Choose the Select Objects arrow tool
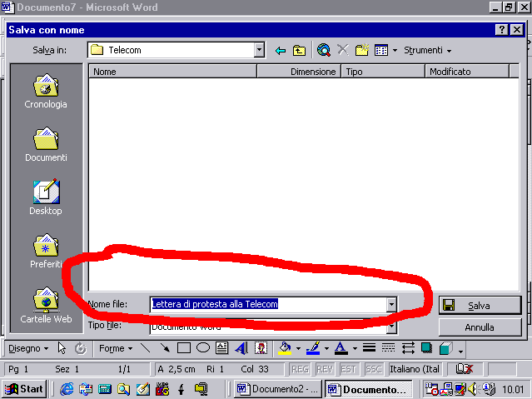The image size is (532, 399). pos(62,348)
